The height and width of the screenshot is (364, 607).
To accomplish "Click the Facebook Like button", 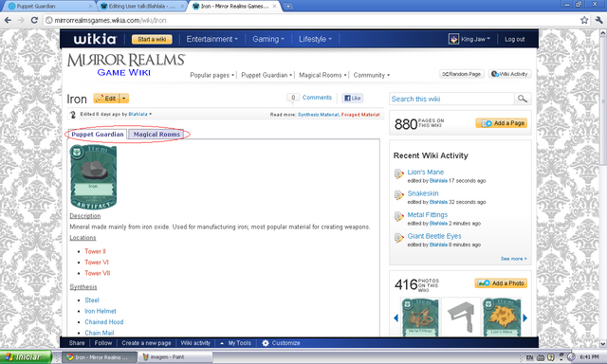I will coord(353,98).
